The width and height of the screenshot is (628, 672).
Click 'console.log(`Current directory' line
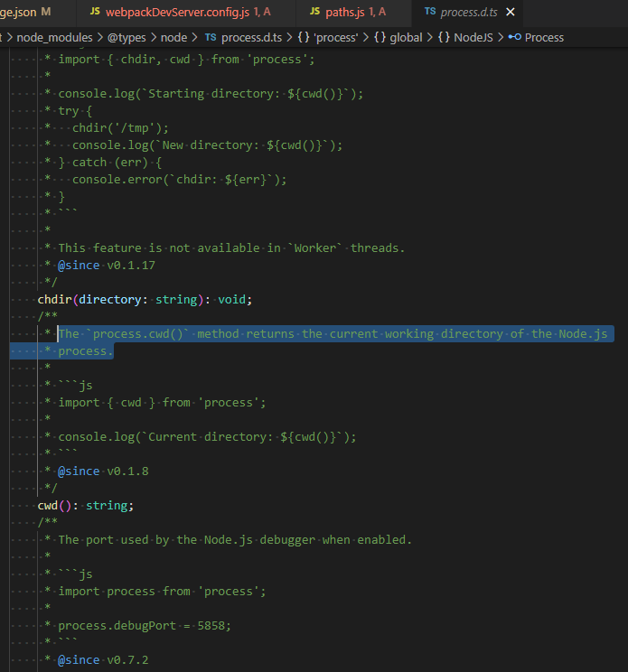click(x=207, y=437)
